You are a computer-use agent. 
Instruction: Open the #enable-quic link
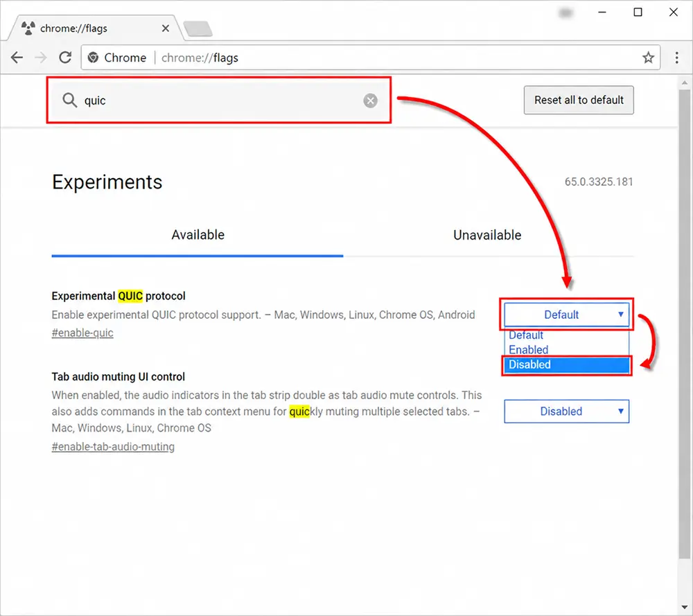coord(82,333)
